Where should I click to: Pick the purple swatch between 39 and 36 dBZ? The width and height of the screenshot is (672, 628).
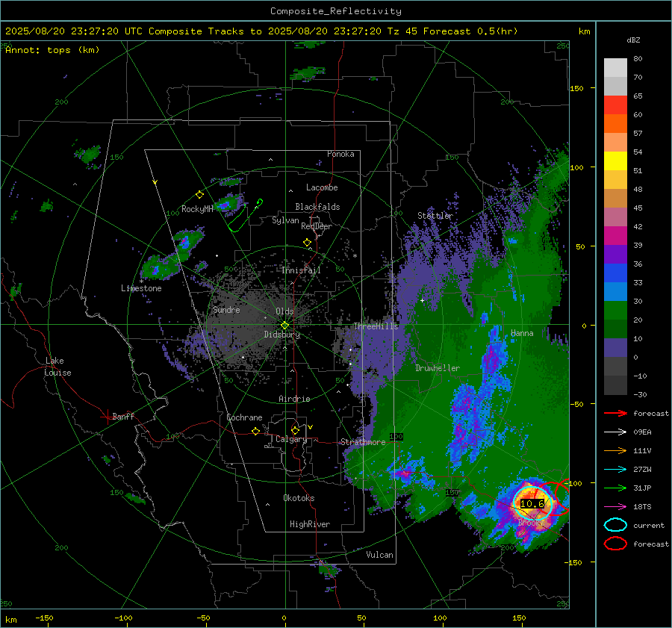[x=615, y=254]
